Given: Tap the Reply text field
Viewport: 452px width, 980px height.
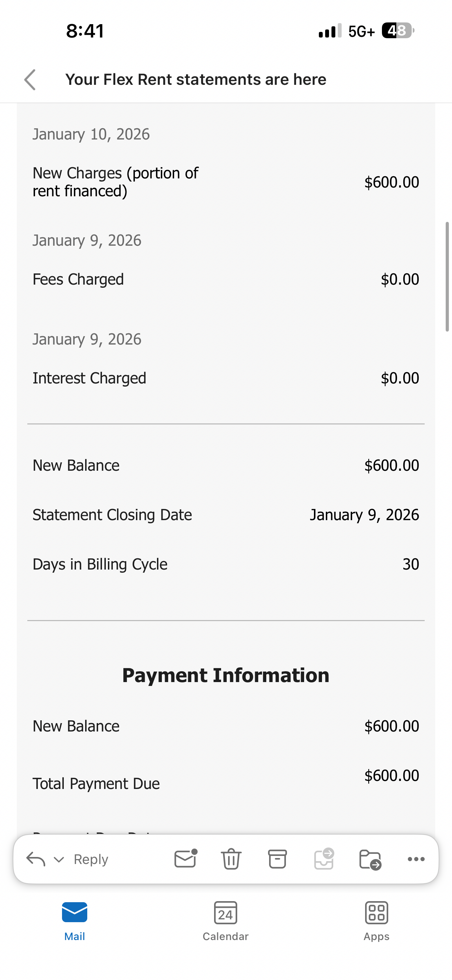Looking at the screenshot, I should click(91, 859).
